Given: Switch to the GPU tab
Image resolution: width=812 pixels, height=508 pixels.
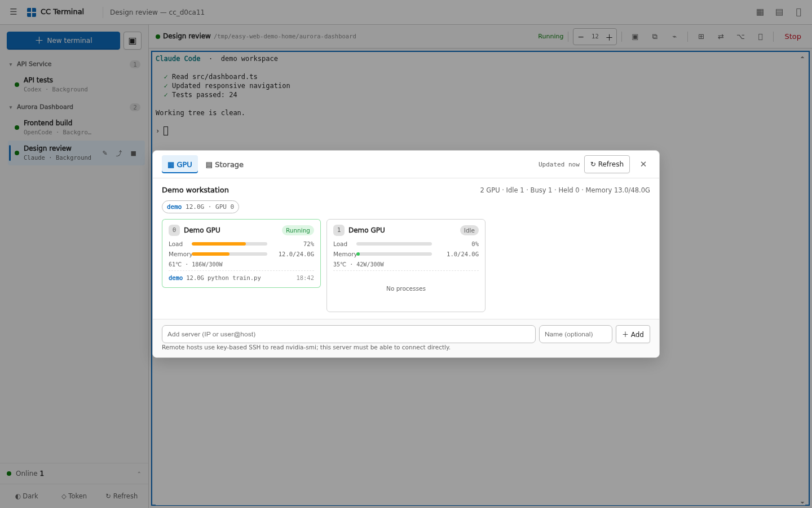Looking at the screenshot, I should [180, 164].
